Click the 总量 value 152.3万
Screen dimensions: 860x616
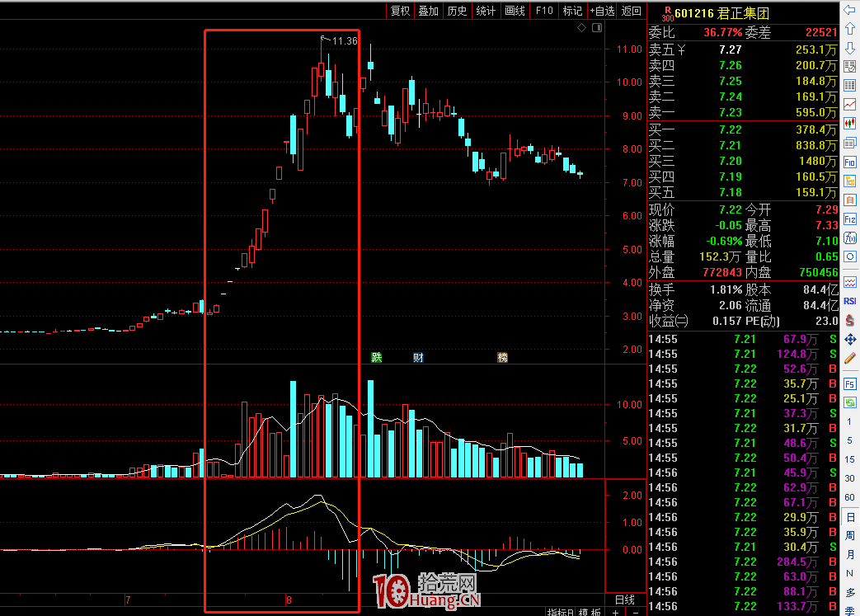pos(720,256)
